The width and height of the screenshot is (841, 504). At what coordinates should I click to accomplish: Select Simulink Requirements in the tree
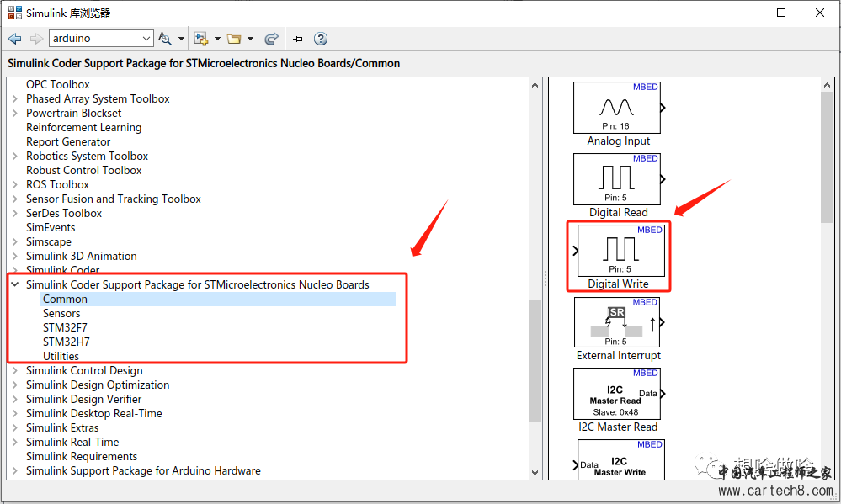tap(82, 456)
